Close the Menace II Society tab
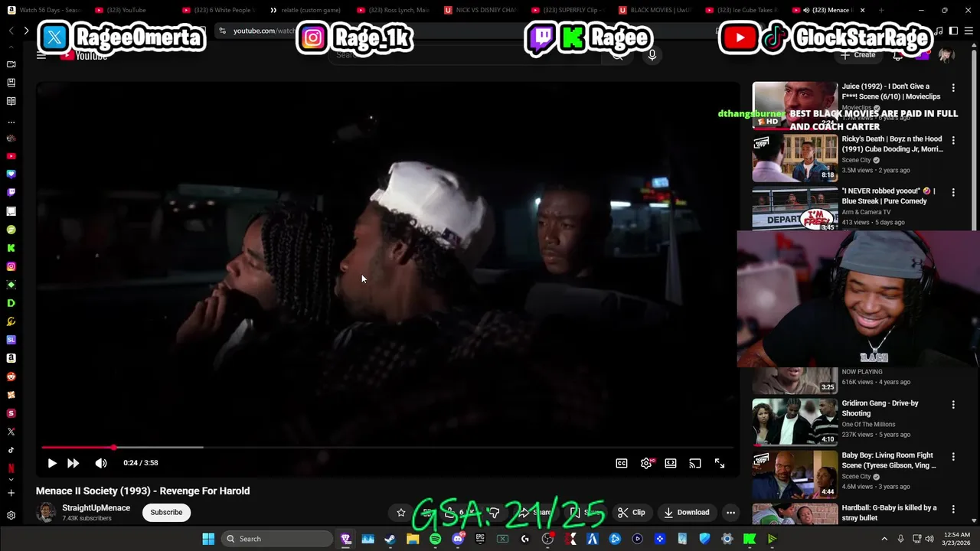Screen dimensions: 980x551 click(x=863, y=10)
